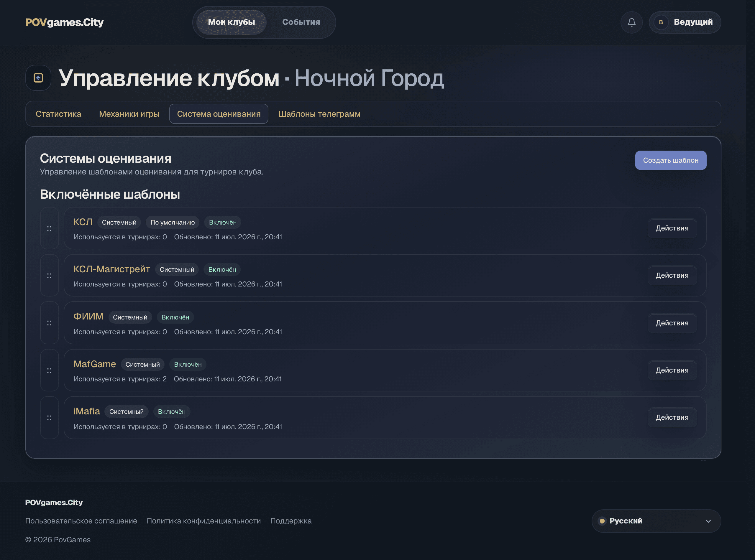Open Действия menu for ФИИМ
755x560 pixels.
point(672,323)
